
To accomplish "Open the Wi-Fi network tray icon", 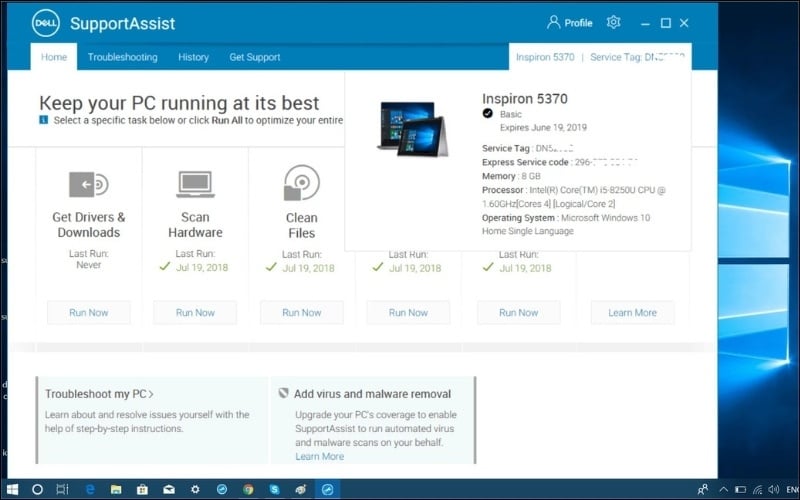I will point(758,490).
